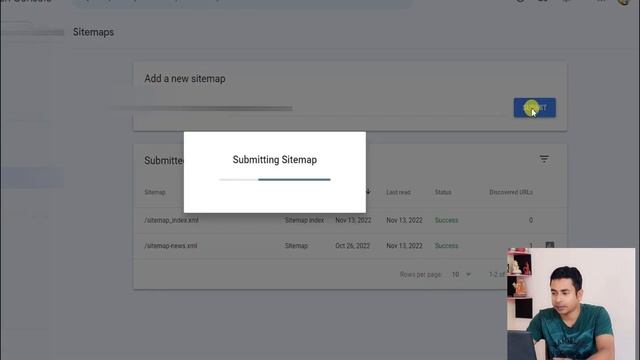Click the Discovered URLs column header
The width and height of the screenshot is (640, 360).
pos(511,192)
